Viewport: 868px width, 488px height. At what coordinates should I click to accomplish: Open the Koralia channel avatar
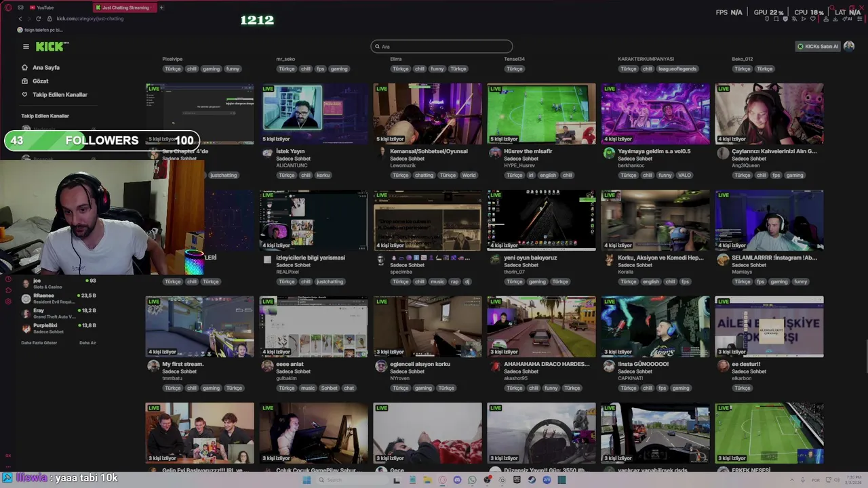point(609,260)
